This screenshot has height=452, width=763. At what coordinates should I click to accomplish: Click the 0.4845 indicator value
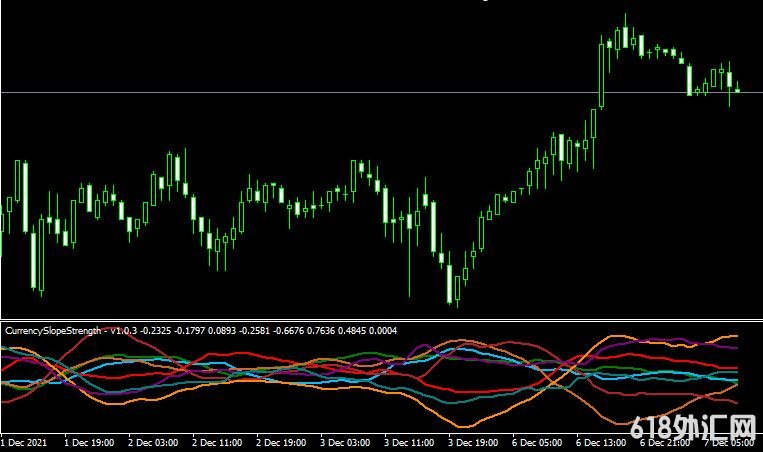point(352,331)
